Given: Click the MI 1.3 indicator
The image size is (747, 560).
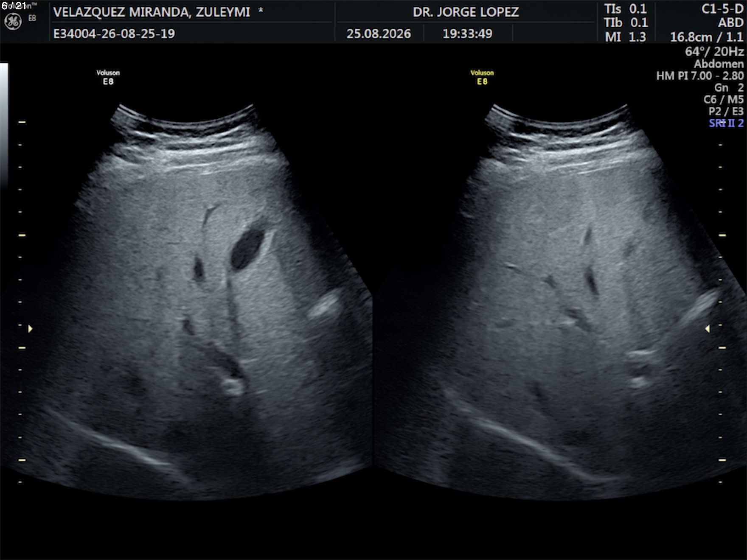Looking at the screenshot, I should [x=626, y=37].
